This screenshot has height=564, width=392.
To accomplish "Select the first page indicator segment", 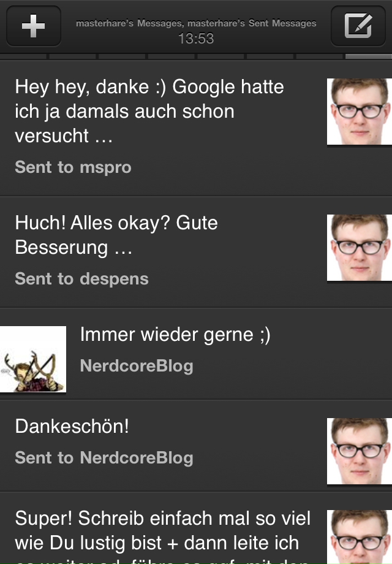I will [x=23, y=56].
